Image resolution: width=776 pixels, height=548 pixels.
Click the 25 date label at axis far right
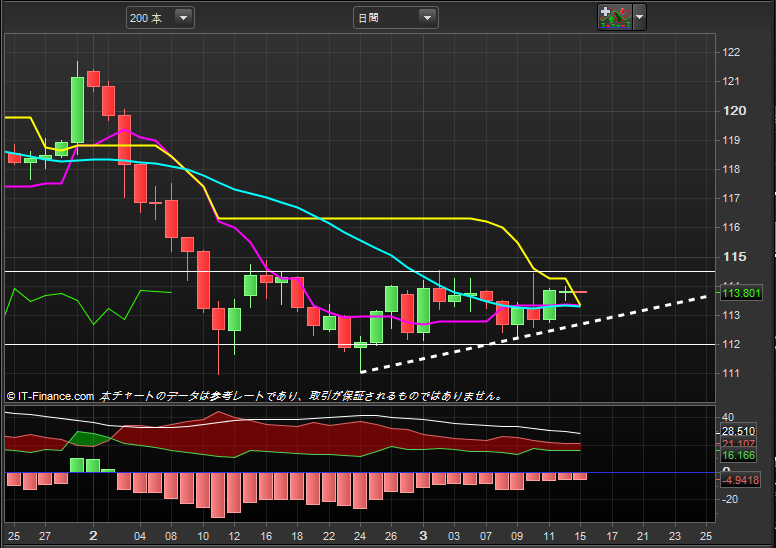[706, 536]
